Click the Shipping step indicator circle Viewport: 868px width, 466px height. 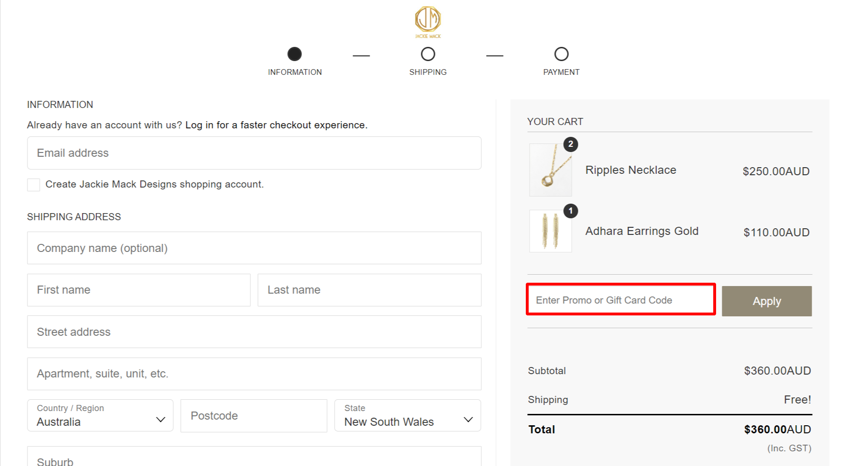tap(427, 54)
